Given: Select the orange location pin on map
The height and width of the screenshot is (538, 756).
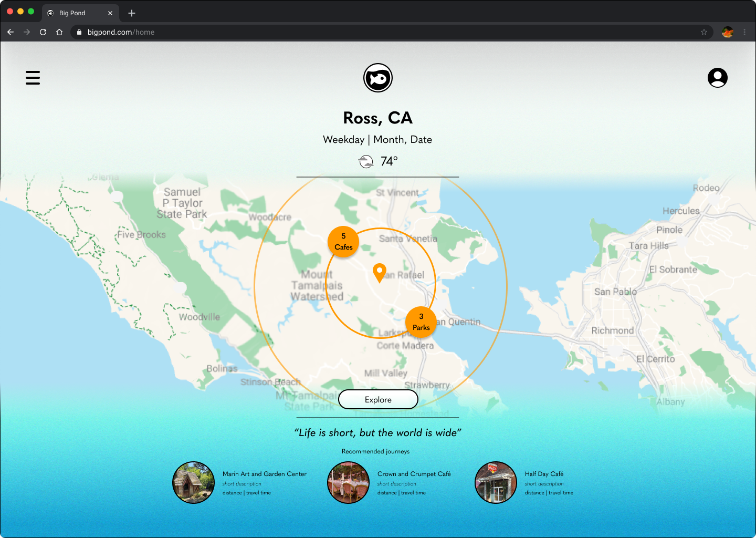Looking at the screenshot, I should click(x=379, y=273).
